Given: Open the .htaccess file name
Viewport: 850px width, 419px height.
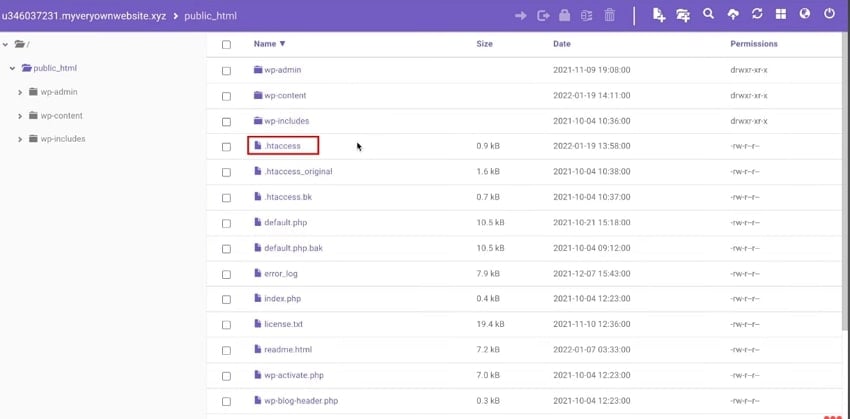Looking at the screenshot, I should click(x=282, y=146).
